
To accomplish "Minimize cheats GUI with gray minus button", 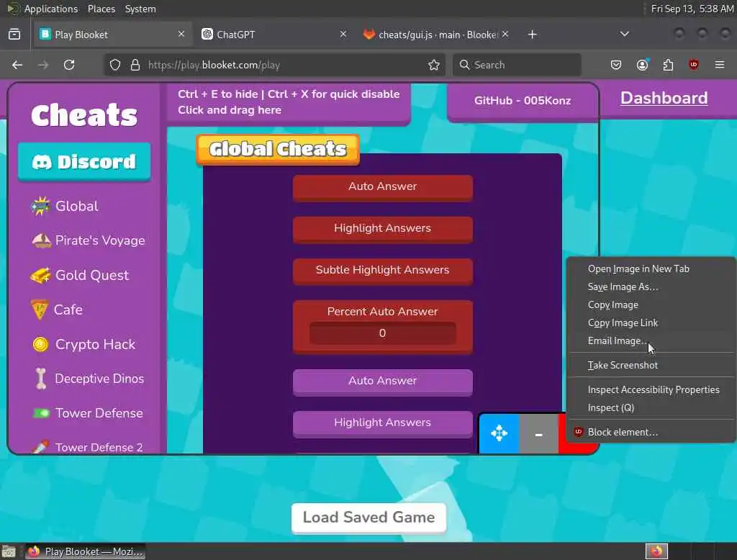I will click(538, 433).
